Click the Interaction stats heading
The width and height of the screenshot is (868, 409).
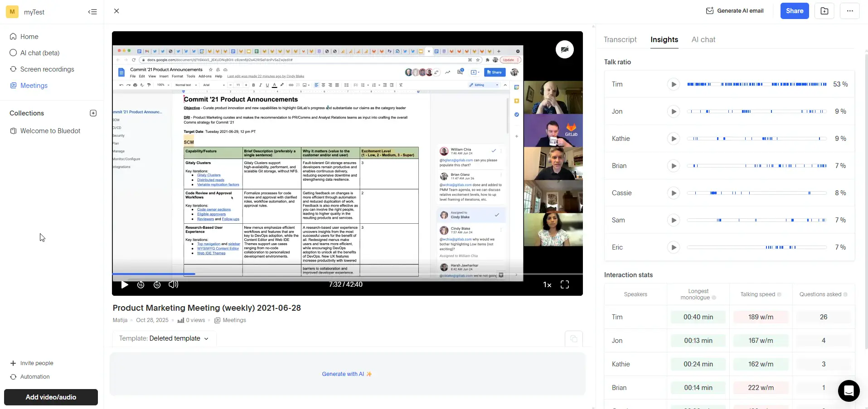(628, 275)
